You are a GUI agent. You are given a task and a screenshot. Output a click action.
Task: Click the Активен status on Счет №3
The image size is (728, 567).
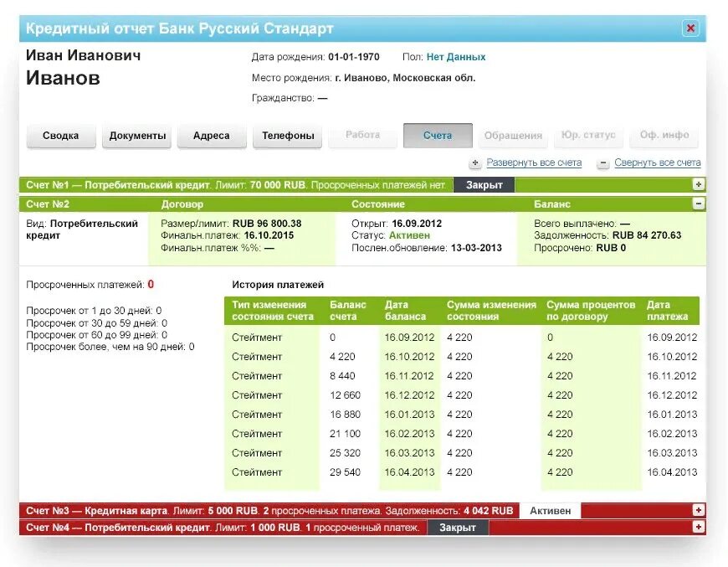coord(550,511)
